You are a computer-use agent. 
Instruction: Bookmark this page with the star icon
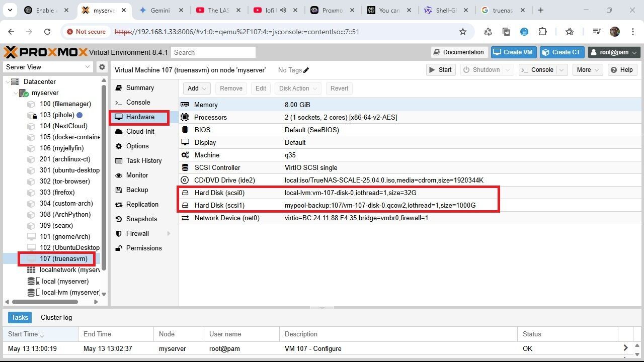coord(462,32)
